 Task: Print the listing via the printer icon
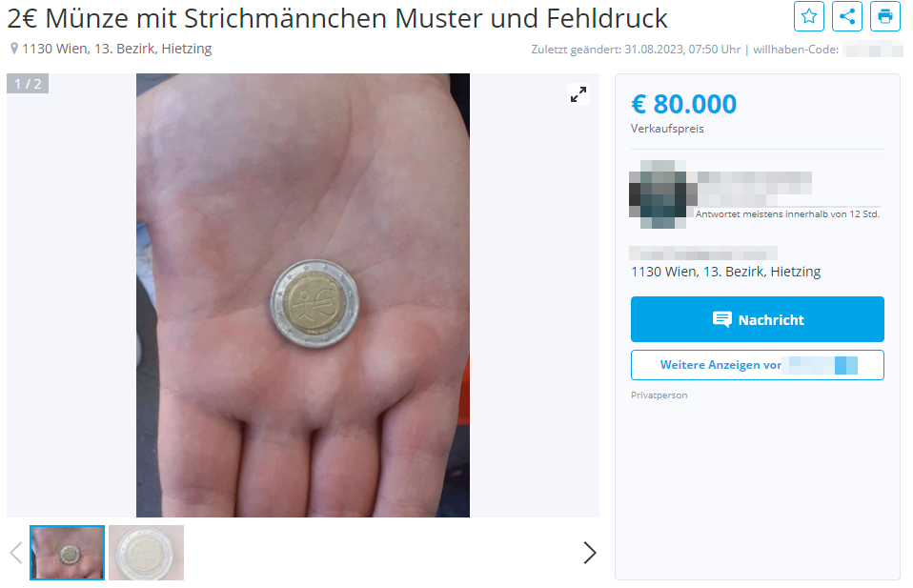coord(885,16)
